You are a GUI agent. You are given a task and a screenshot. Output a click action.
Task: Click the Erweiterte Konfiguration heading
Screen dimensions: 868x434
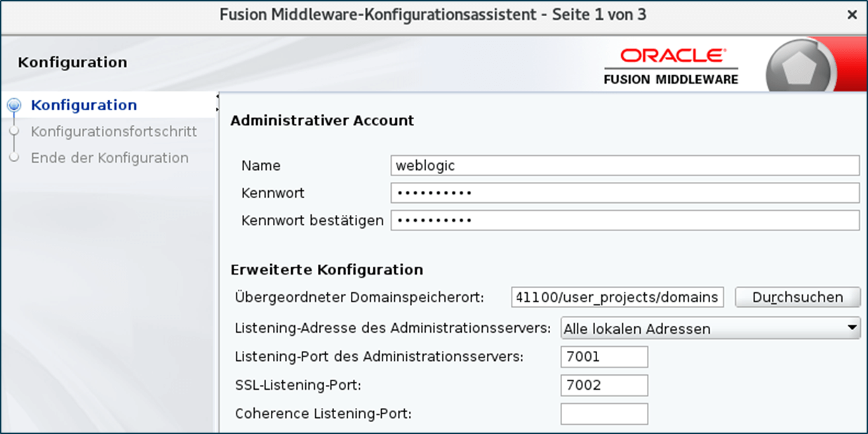click(x=326, y=270)
